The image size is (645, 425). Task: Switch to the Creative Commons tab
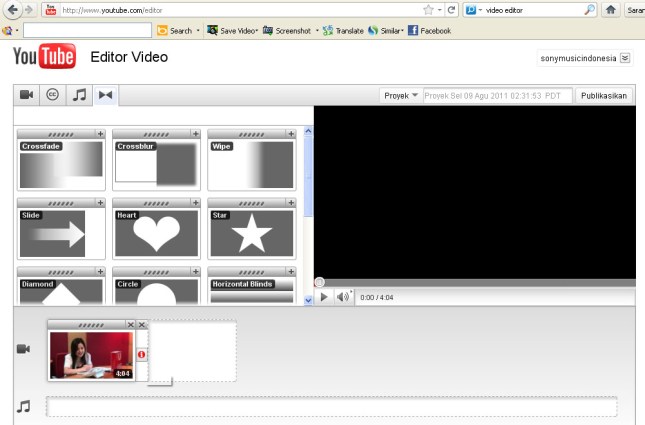click(51, 95)
